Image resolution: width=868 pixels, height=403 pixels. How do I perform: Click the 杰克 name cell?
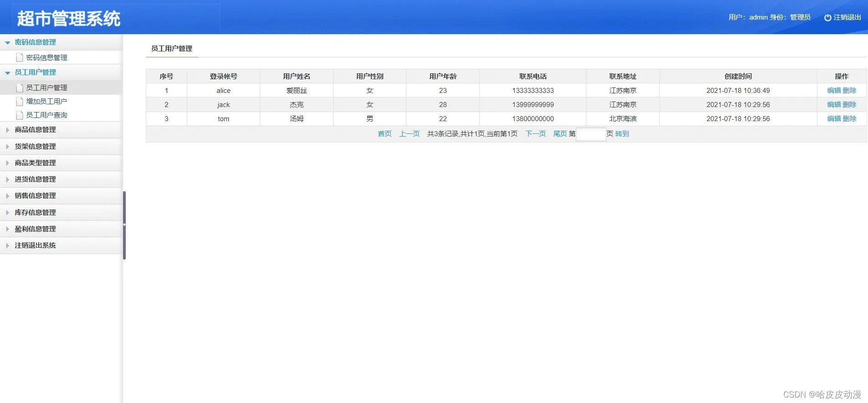click(x=297, y=105)
